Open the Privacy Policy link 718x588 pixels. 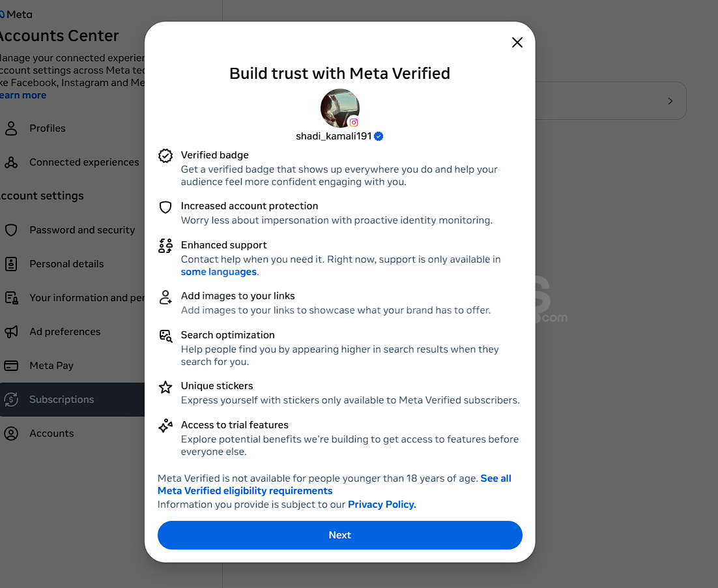[x=382, y=504]
